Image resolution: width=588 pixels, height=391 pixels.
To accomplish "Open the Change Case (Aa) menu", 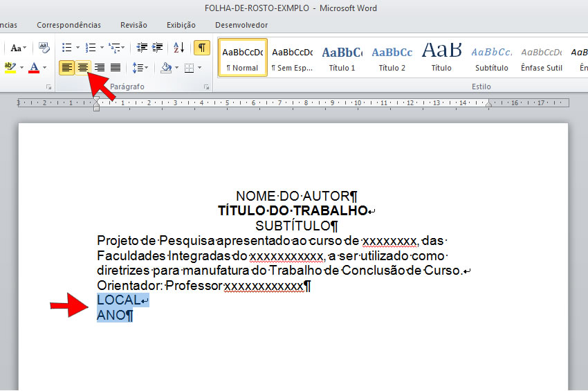I will (19, 48).
